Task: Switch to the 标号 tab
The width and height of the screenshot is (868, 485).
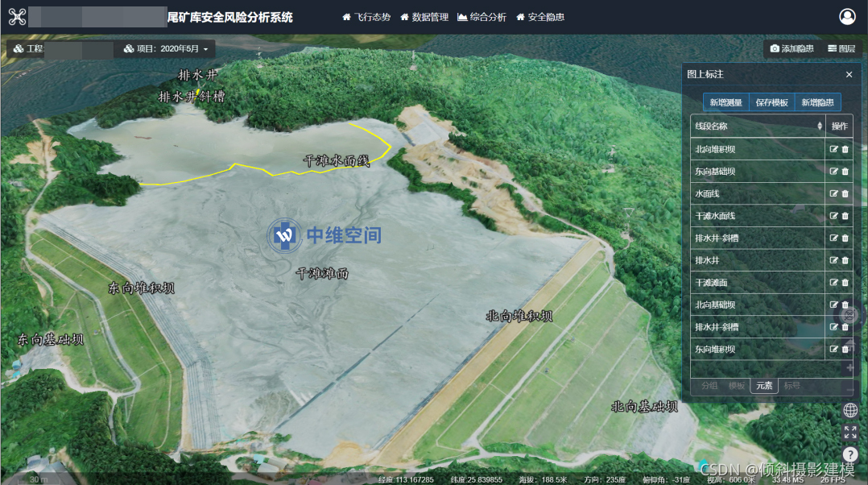Action: (792, 385)
